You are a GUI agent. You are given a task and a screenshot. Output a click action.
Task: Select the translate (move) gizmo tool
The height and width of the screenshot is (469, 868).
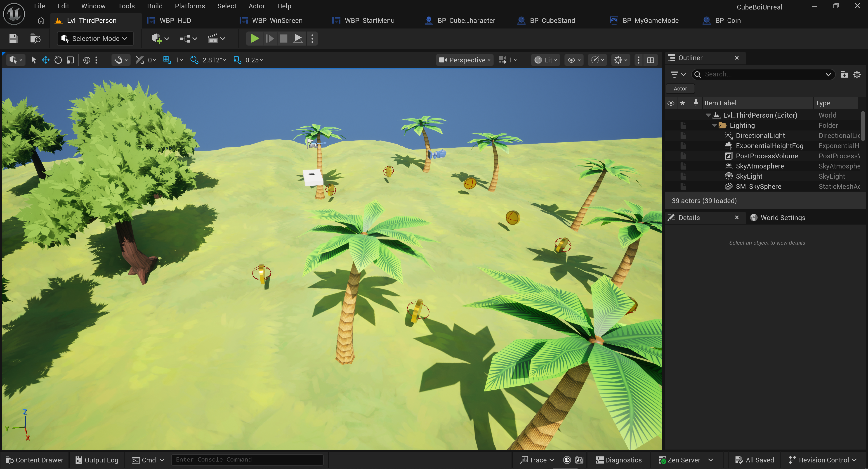point(46,60)
